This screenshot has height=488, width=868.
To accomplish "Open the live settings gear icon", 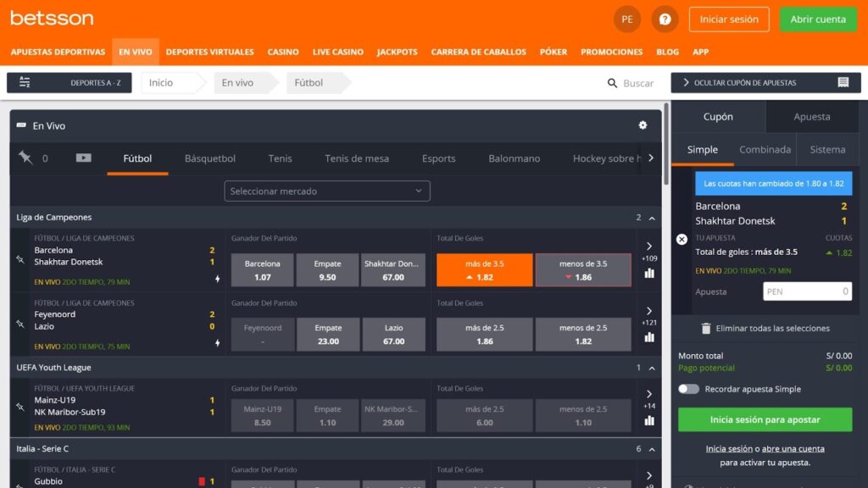I will 643,125.
